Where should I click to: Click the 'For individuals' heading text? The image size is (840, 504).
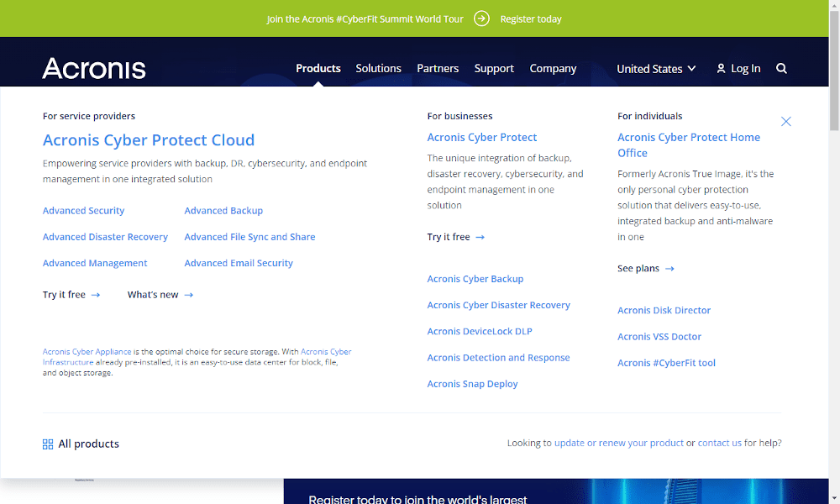pyautogui.click(x=650, y=116)
